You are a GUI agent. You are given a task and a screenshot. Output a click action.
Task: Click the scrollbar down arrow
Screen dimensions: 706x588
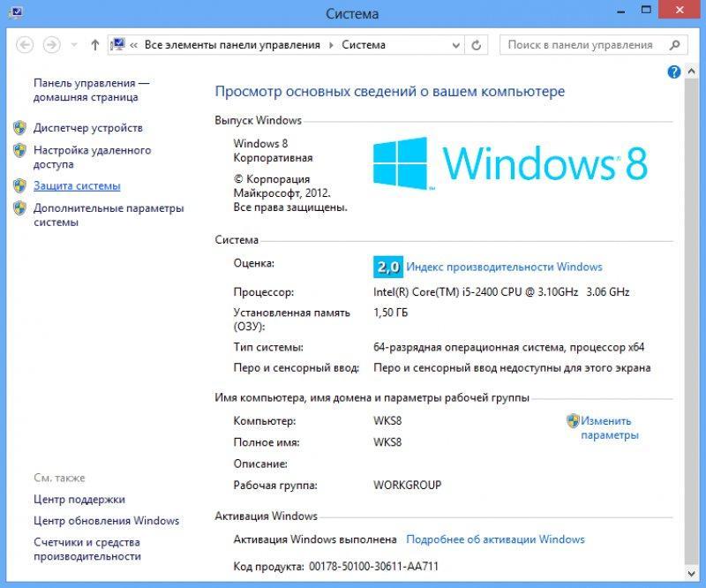[692, 574]
